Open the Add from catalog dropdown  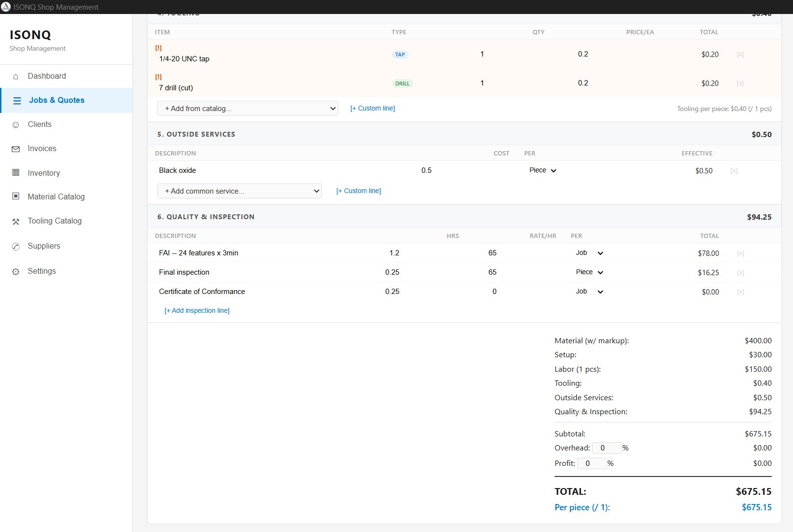pos(248,108)
